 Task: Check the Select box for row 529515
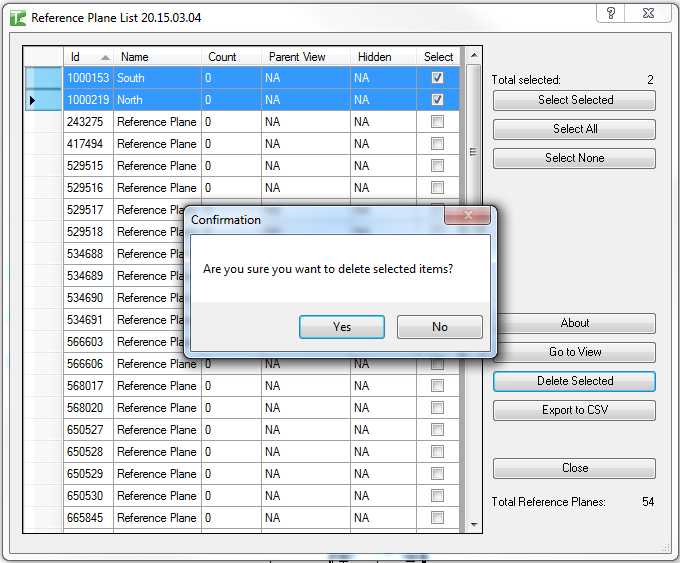[437, 166]
